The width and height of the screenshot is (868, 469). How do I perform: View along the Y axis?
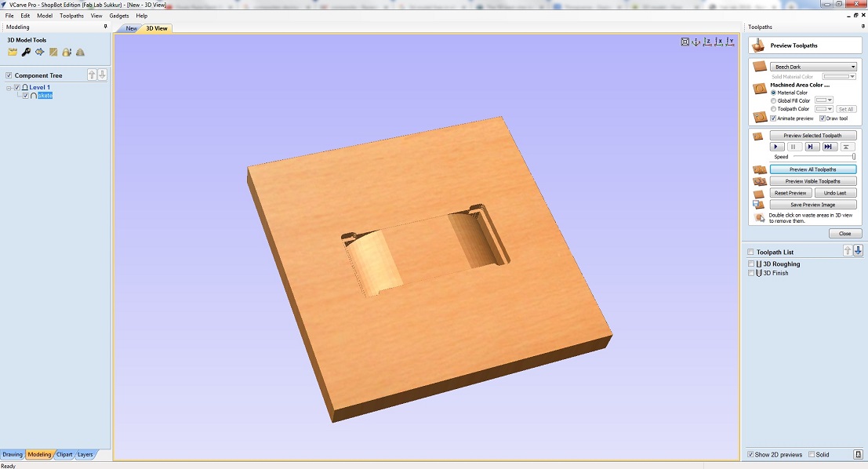pyautogui.click(x=730, y=42)
